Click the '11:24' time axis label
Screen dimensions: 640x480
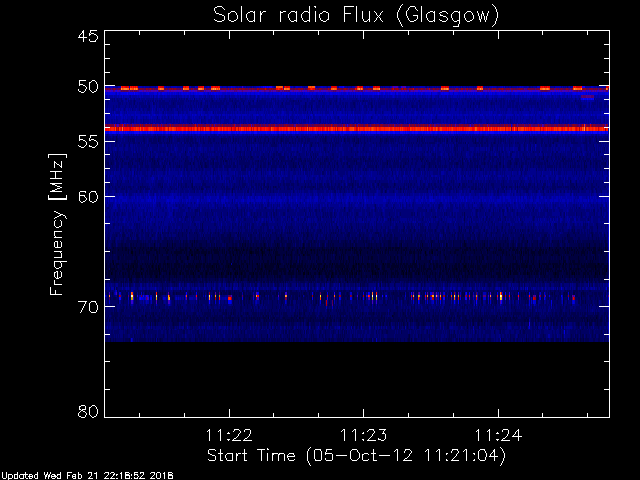coord(498,435)
